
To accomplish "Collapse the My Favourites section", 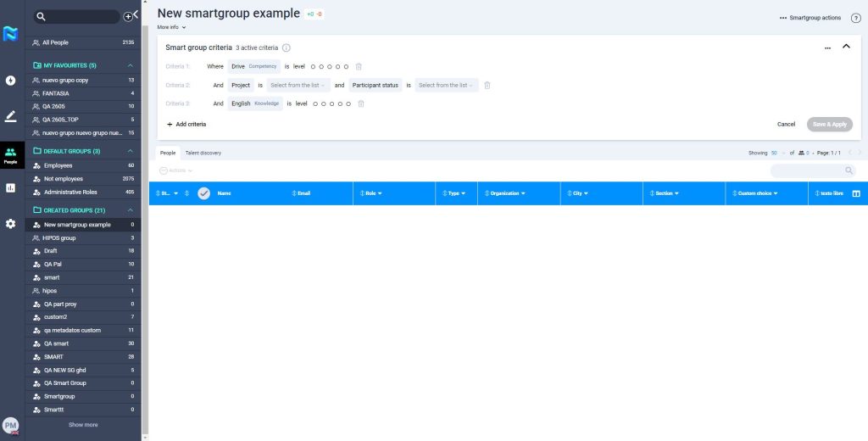I will pyautogui.click(x=131, y=65).
